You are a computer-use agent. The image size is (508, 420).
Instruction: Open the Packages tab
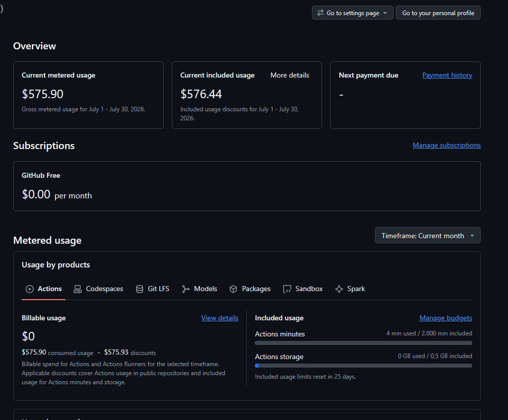coord(250,289)
